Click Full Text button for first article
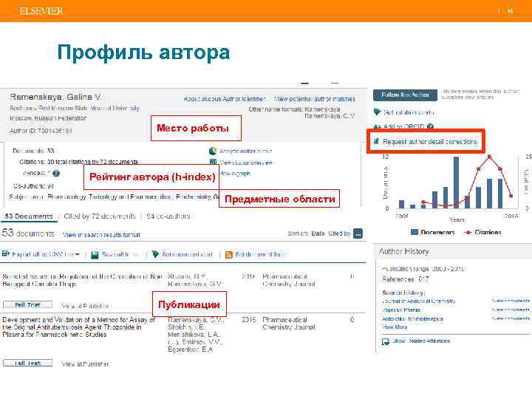This screenshot has width=532, height=399. 28,304
